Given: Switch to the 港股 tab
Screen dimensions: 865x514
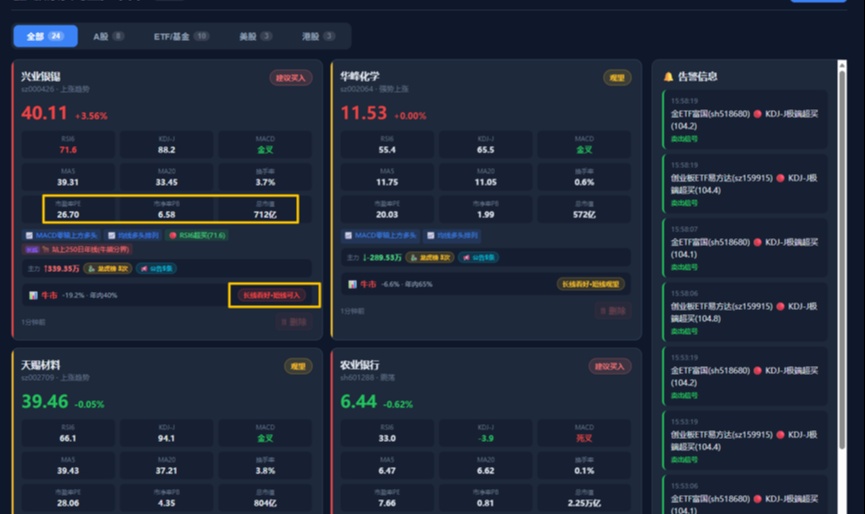Looking at the screenshot, I should [318, 36].
